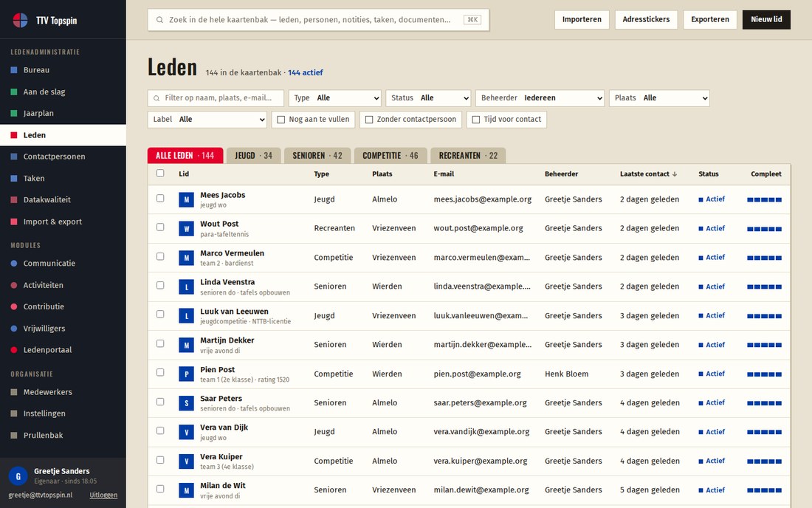Screen dimensions: 812x508
Task: Click the global search field in the top bar
Action: point(318,20)
